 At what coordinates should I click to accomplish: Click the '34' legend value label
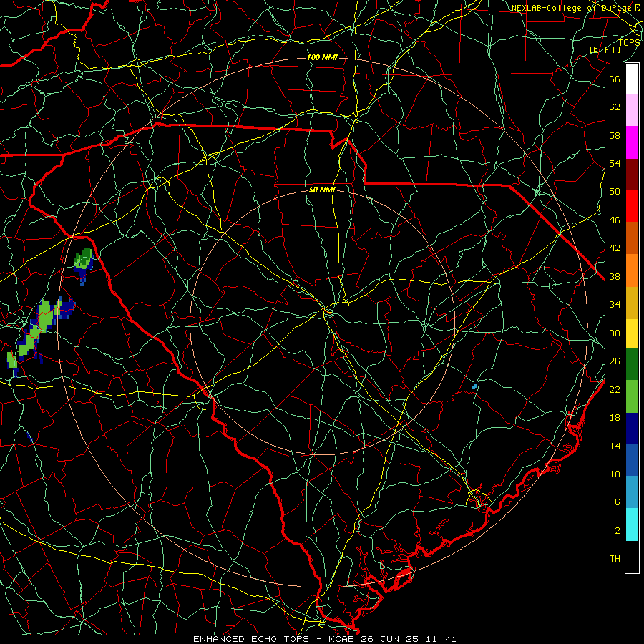(x=615, y=305)
